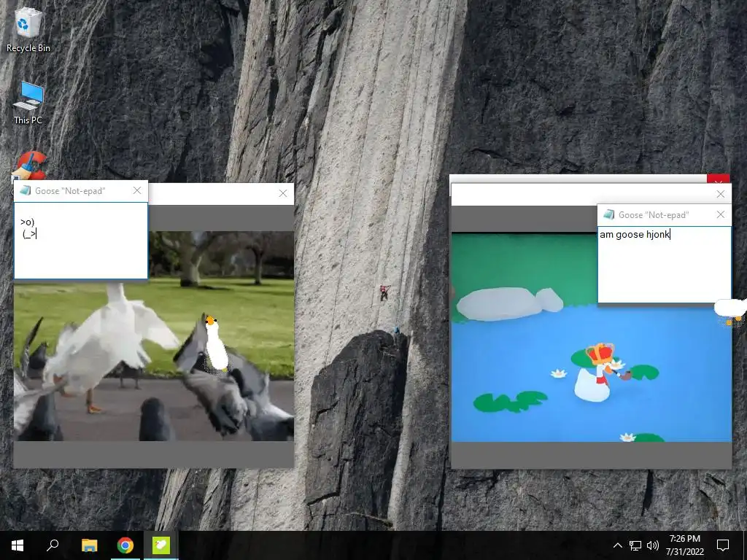The width and height of the screenshot is (747, 560).
Task: Open the volume tray icon
Action: click(653, 545)
